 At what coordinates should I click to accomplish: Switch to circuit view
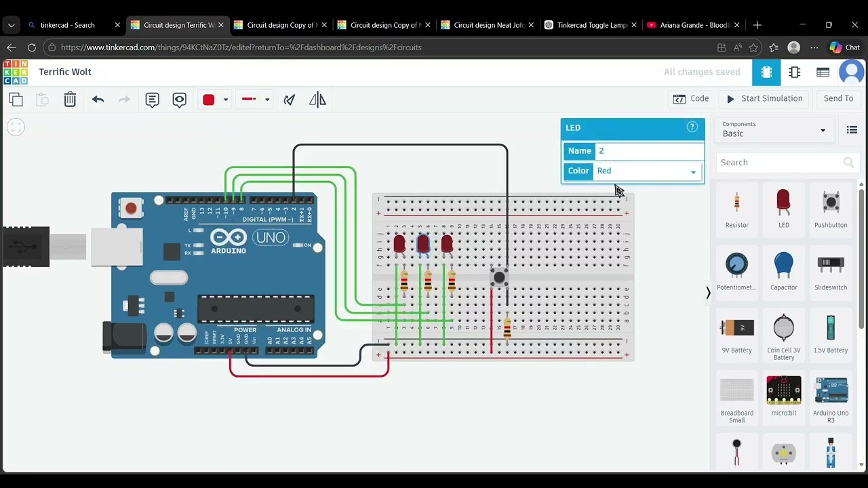pyautogui.click(x=766, y=72)
